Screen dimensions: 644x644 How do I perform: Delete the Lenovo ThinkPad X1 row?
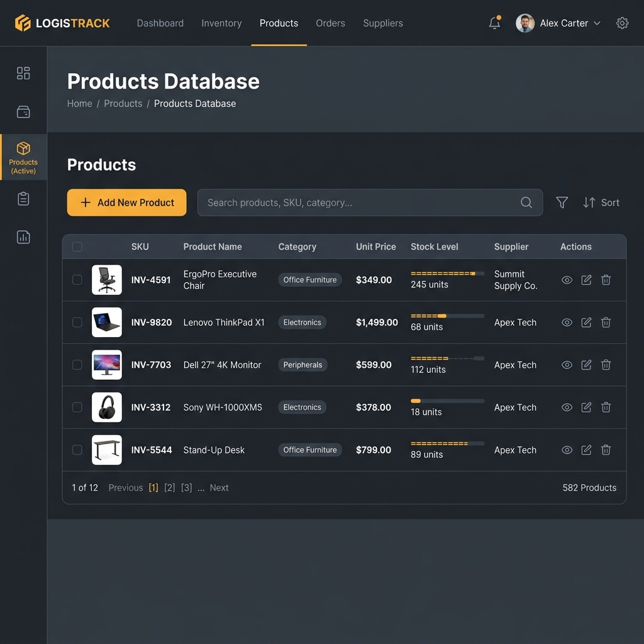[606, 323]
